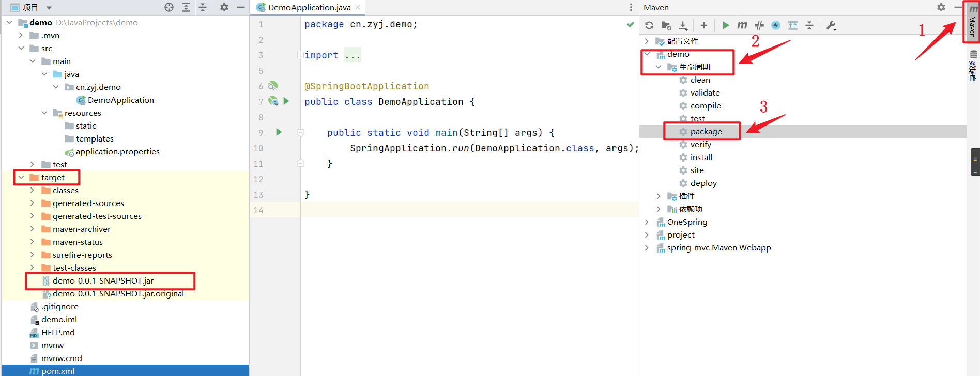Open pom.xml in project tree
Viewport: 980px width, 376px height.
point(58,371)
